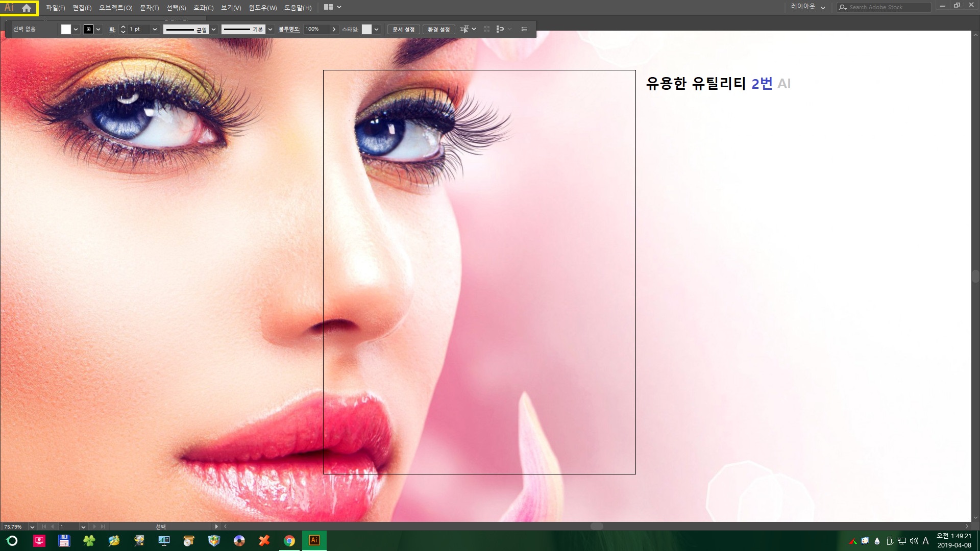
Task: Click the scroll down arrow on right
Action: (975, 517)
